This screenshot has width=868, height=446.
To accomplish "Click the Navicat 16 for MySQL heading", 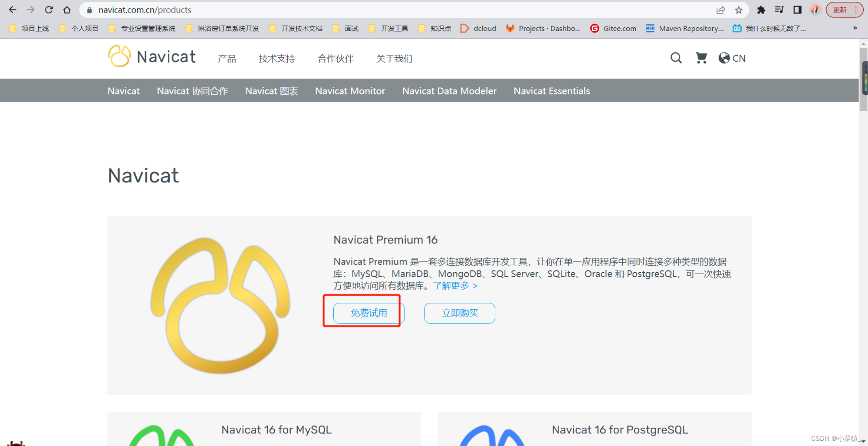I will coord(276,429).
